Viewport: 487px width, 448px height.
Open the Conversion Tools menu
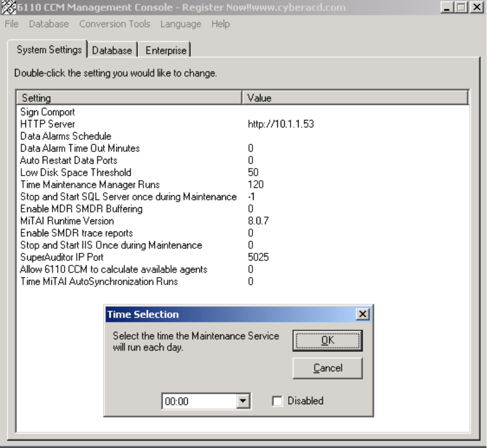115,24
